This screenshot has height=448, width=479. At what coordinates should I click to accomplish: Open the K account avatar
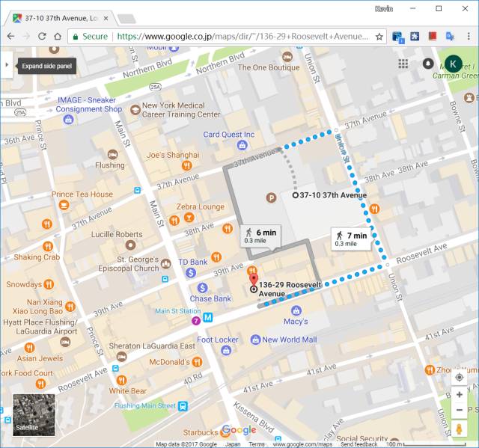click(x=453, y=64)
